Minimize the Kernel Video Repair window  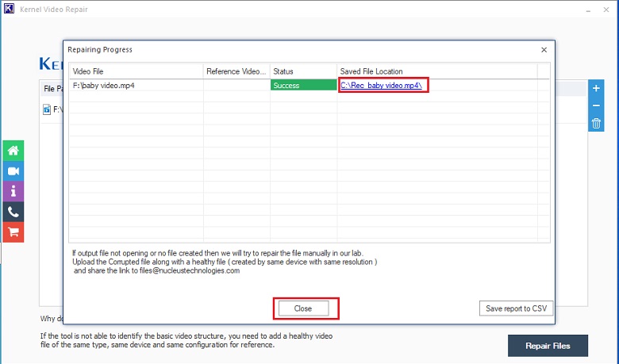point(588,10)
